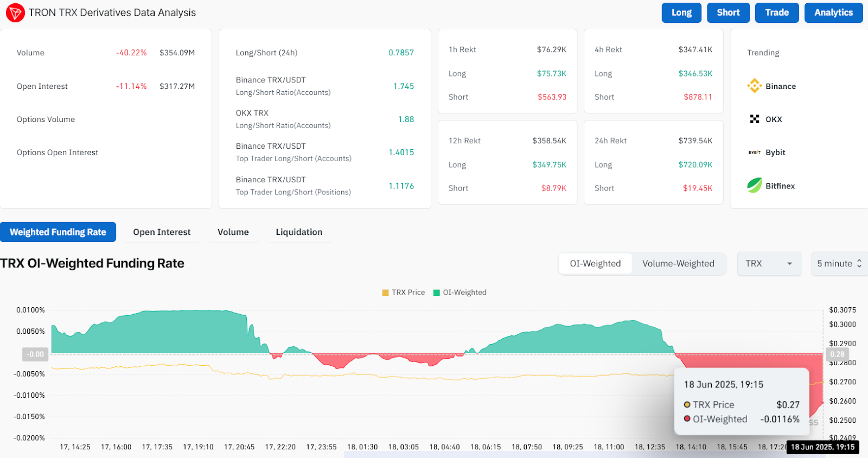Open the TRX coin dropdown
Image resolution: width=868 pixels, height=458 pixels.
click(769, 264)
